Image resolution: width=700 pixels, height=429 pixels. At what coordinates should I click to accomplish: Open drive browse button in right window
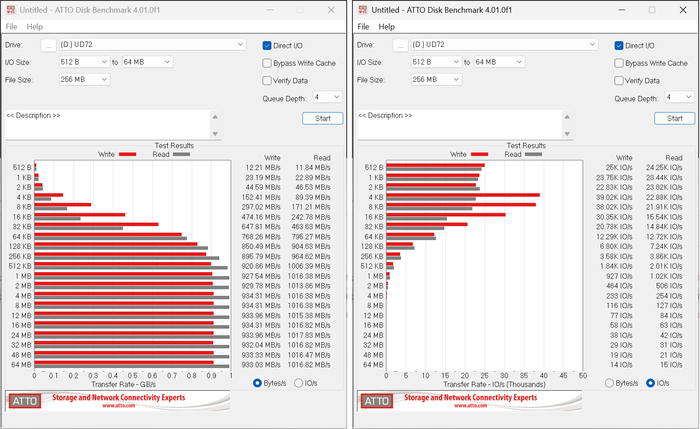399,45
